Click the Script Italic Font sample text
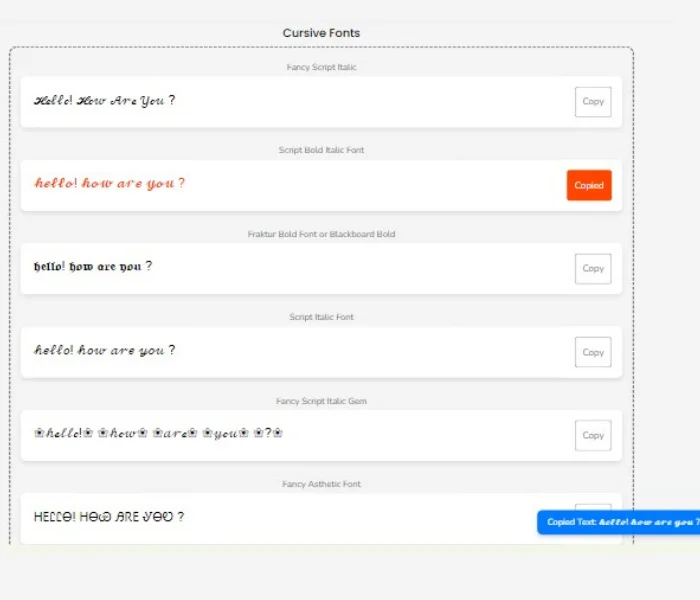The image size is (700, 600). [x=105, y=351]
